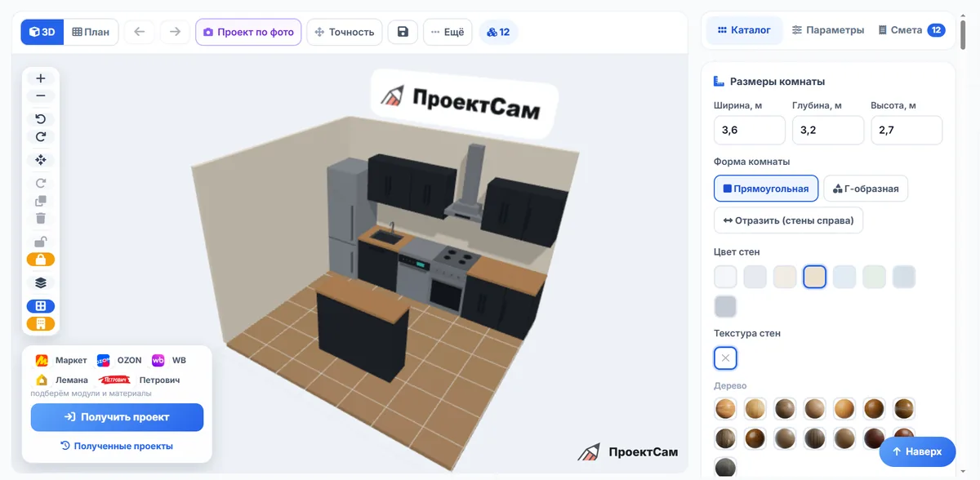The height and width of the screenshot is (480, 980).
Task: Redo with the right arrow button
Action: click(x=175, y=32)
